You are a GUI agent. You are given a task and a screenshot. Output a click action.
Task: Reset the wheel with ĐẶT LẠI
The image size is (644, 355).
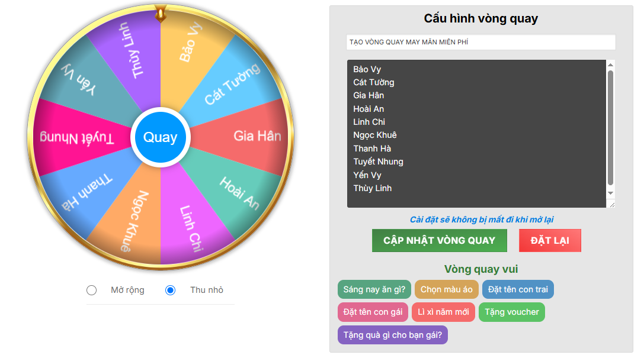[550, 240]
